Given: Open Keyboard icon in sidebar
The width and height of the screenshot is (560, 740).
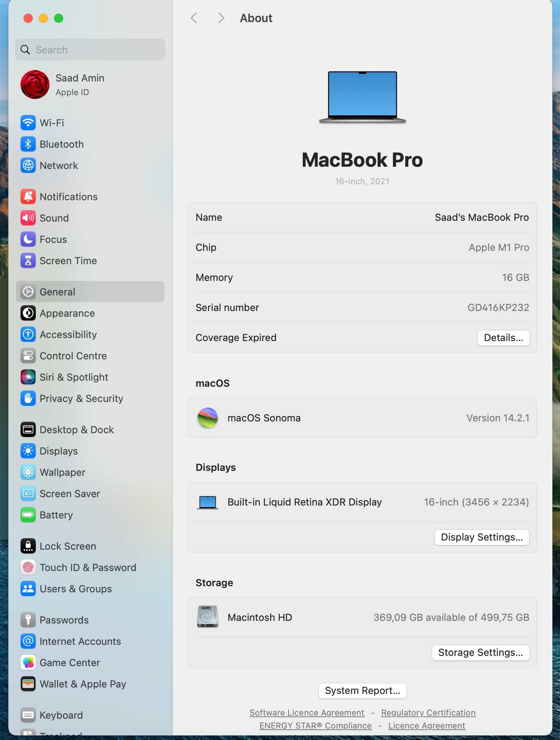Looking at the screenshot, I should 28,715.
